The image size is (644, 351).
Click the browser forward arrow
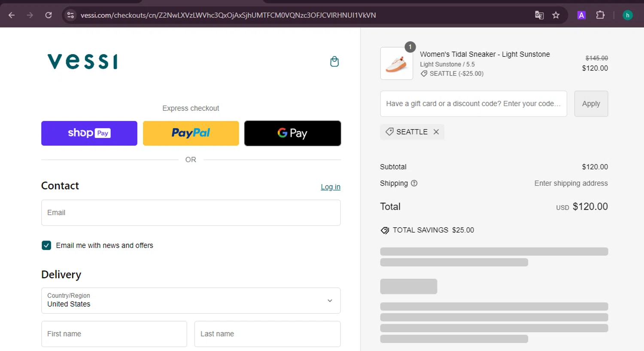pos(30,15)
